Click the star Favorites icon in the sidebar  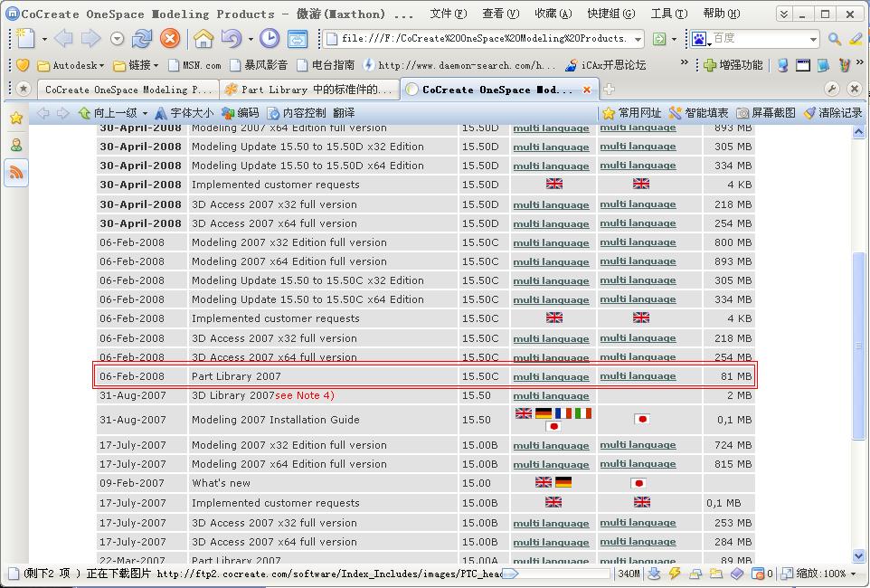(16, 118)
